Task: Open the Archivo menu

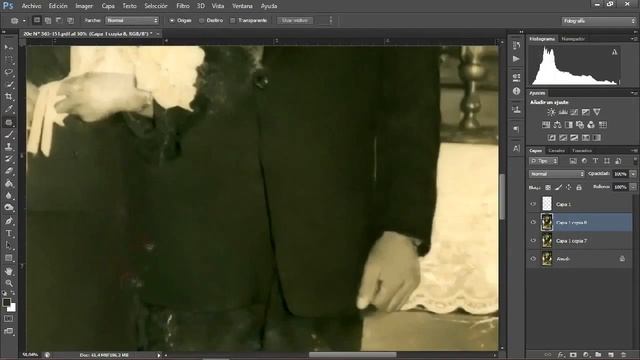Action: pyautogui.click(x=31, y=6)
